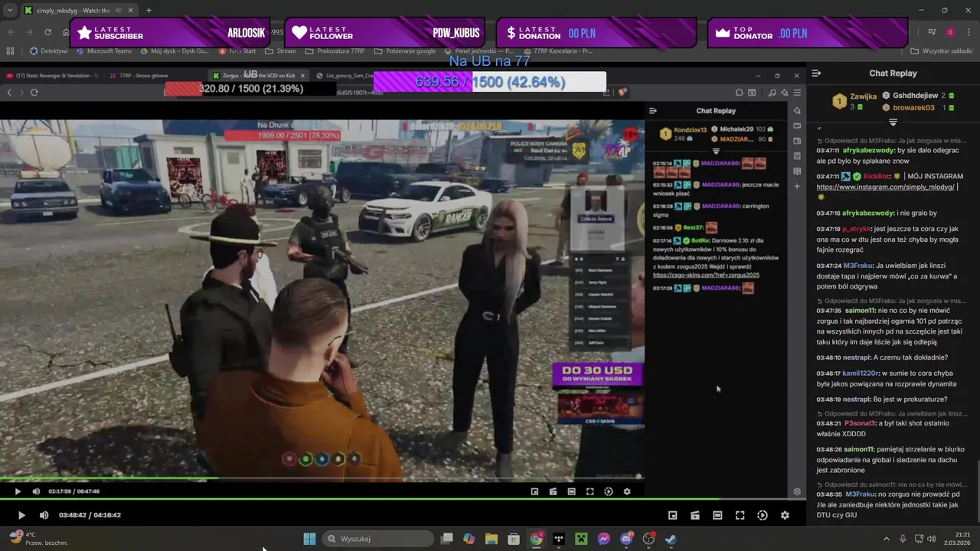Viewport: 980px width, 551px height.
Task: Open Windows Start menu
Action: [x=309, y=539]
